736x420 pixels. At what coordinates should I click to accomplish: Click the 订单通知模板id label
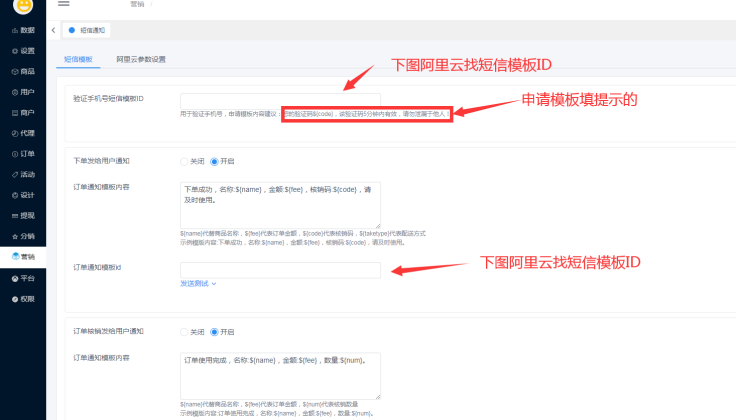point(97,267)
